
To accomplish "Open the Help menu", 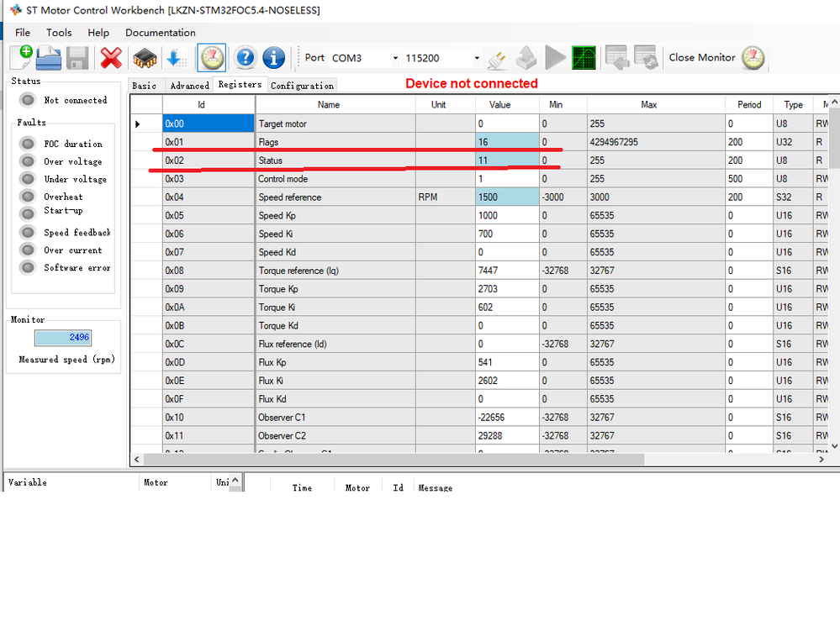I will point(98,33).
